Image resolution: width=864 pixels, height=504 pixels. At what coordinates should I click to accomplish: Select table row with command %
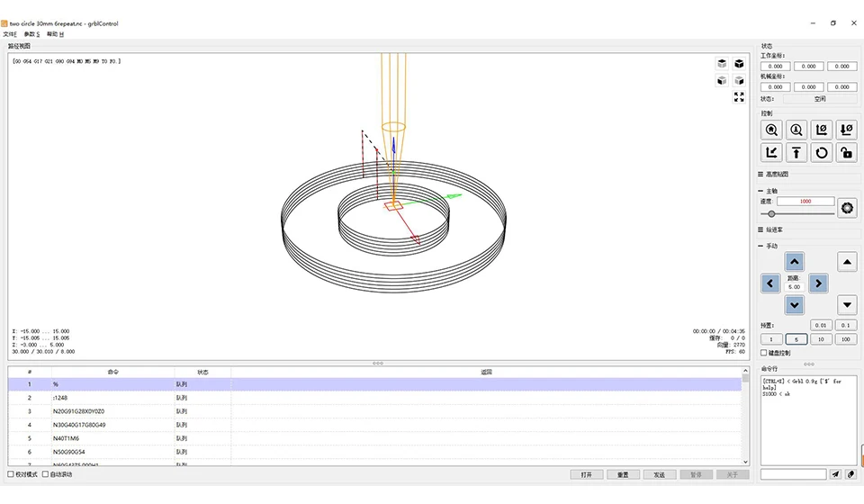(x=374, y=384)
